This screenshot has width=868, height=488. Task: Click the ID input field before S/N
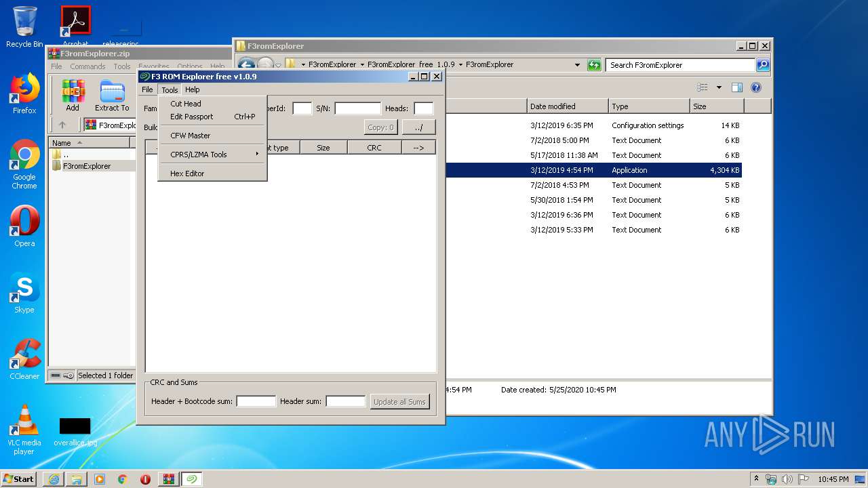click(x=302, y=108)
